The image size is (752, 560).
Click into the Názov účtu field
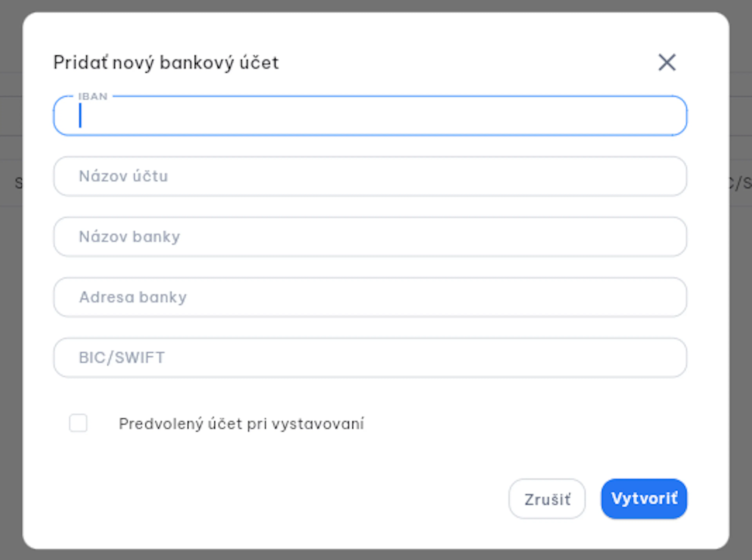(370, 176)
